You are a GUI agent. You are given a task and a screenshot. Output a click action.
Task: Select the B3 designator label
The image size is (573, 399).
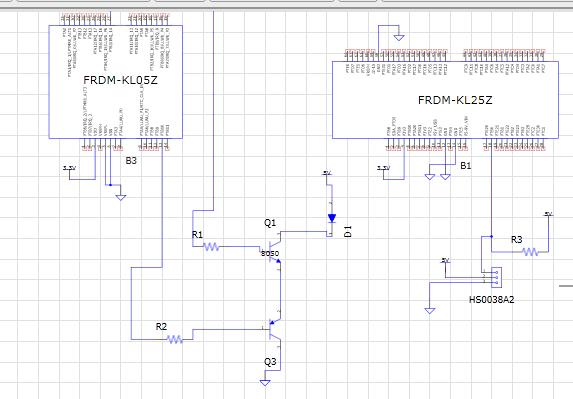131,160
